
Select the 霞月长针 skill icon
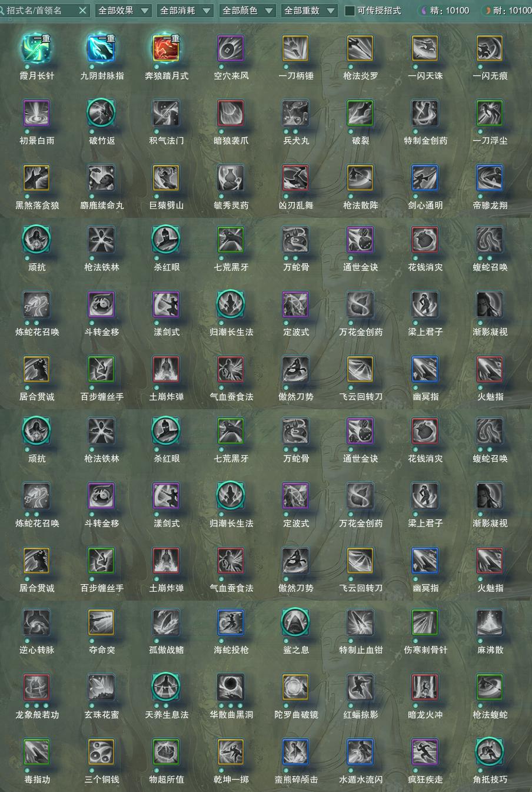pos(37,48)
